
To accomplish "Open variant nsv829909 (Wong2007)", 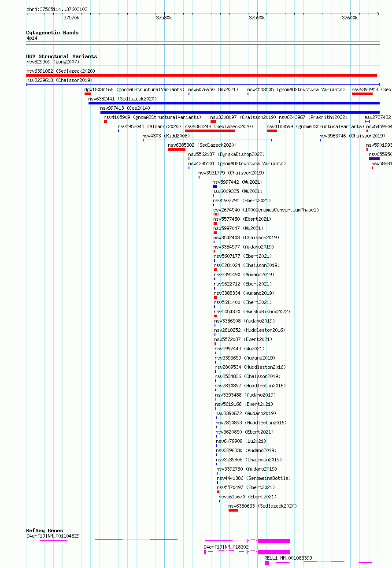I will [x=53, y=62].
